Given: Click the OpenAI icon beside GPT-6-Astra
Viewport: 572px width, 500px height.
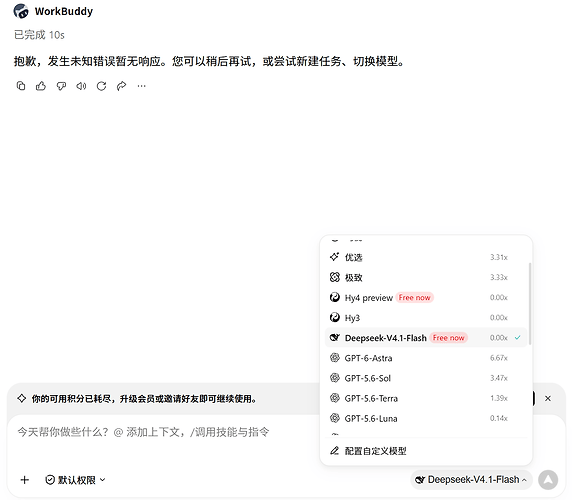Looking at the screenshot, I should coord(335,358).
